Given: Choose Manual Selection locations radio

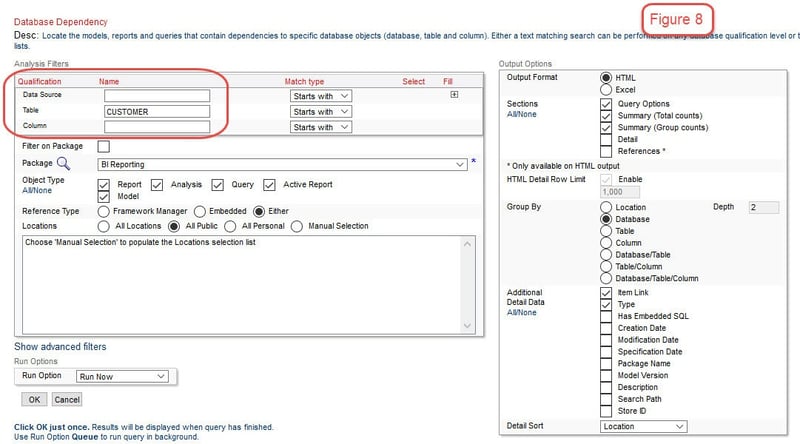Looking at the screenshot, I should point(296,226).
